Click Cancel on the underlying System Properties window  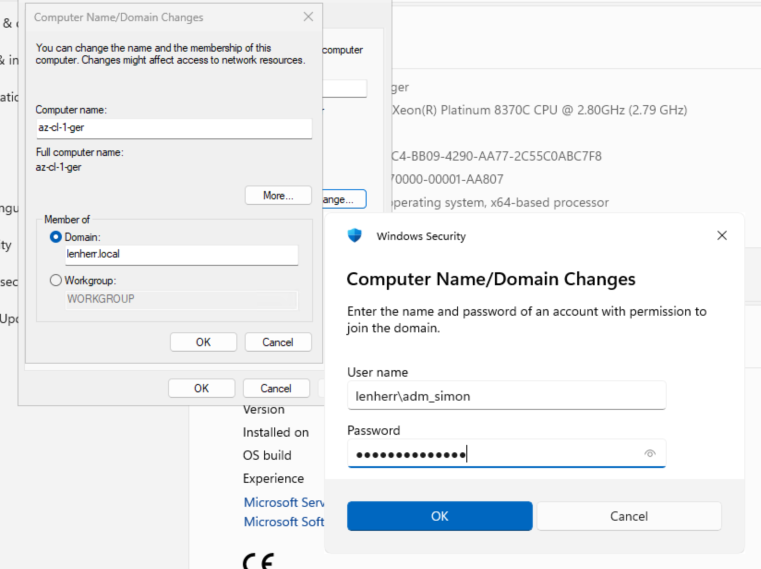pyautogui.click(x=276, y=388)
